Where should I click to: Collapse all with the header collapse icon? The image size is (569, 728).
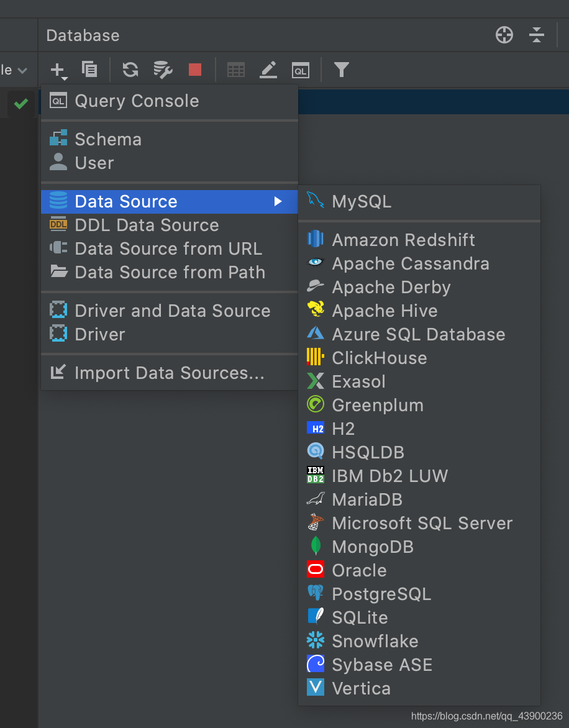point(537,35)
